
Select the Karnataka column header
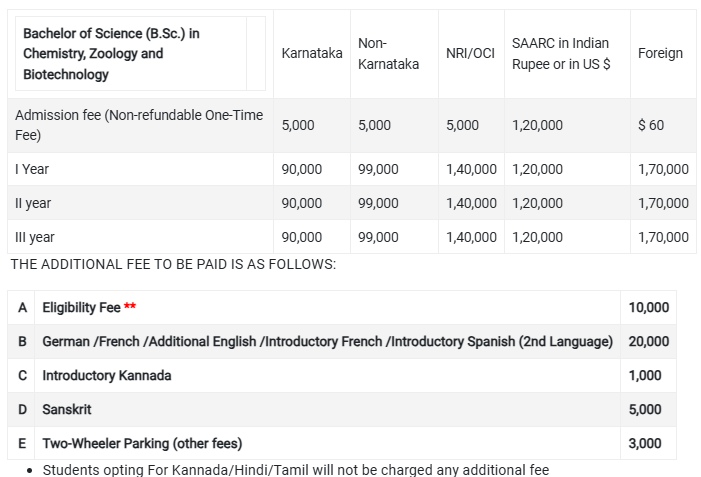312,53
